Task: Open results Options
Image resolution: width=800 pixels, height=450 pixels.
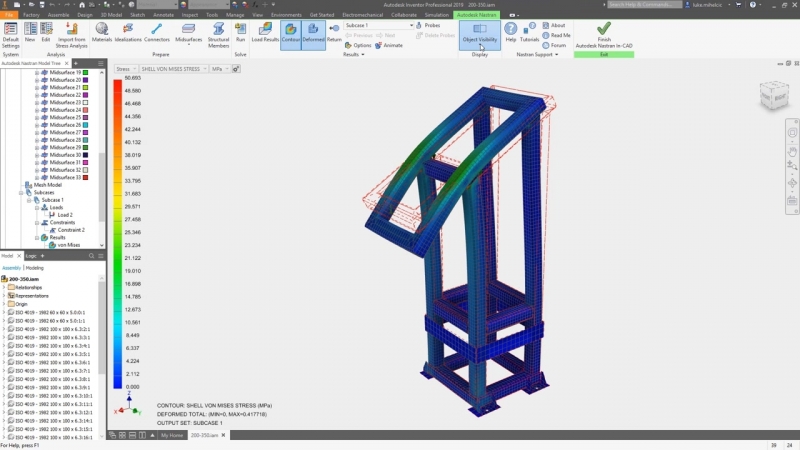Action: click(x=358, y=45)
